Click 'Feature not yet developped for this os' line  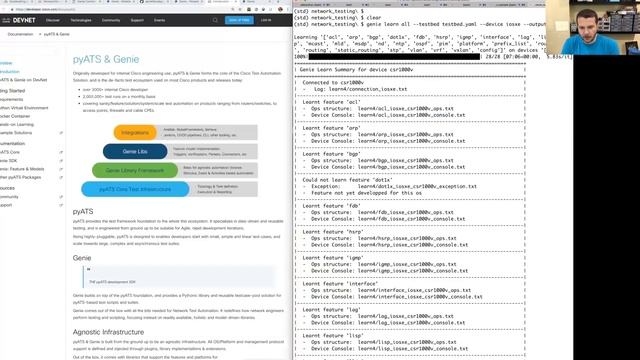(x=366, y=193)
